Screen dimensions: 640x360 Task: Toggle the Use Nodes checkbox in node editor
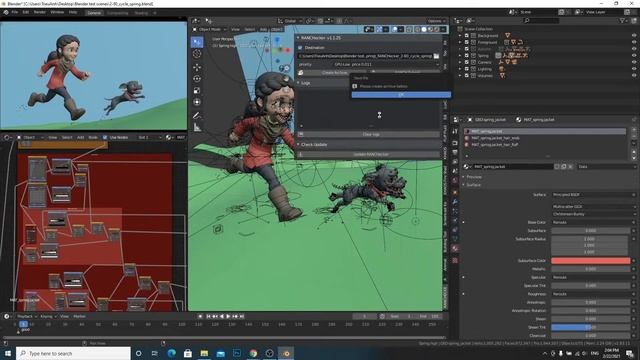coord(105,138)
